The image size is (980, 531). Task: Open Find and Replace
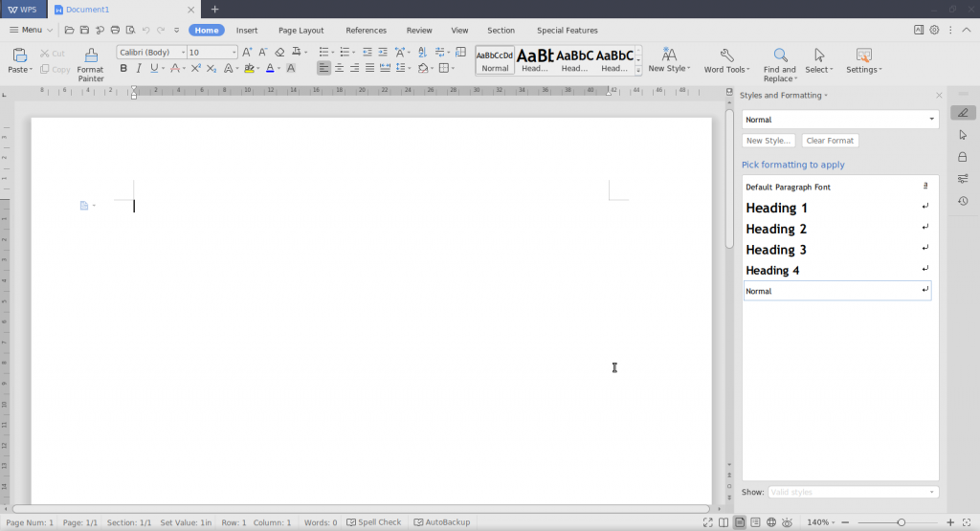click(779, 65)
